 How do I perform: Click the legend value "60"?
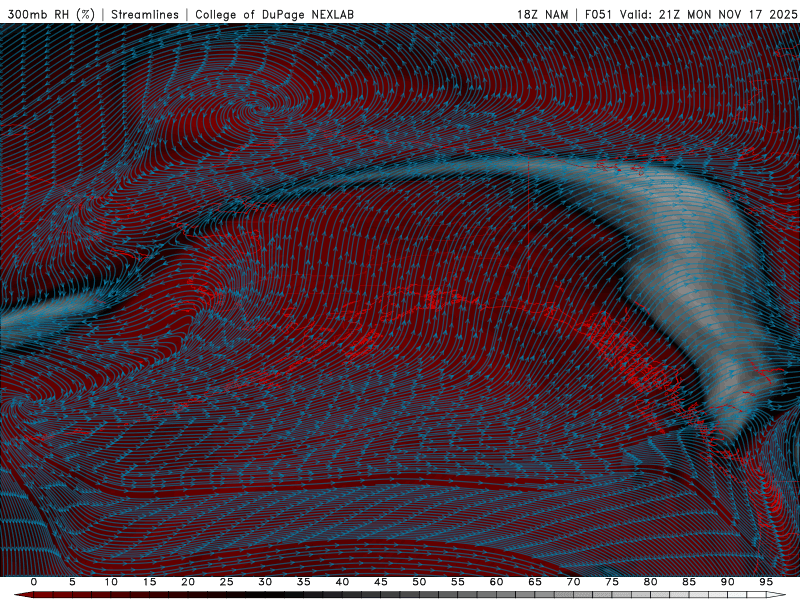[x=496, y=582]
